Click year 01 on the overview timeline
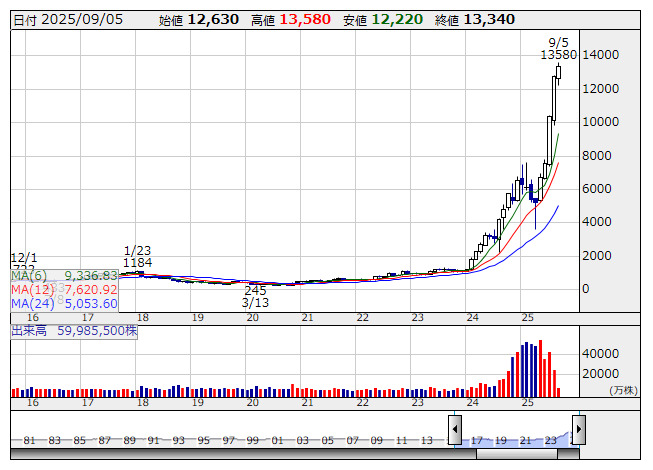Screen dimensions: 653x470 [277, 440]
